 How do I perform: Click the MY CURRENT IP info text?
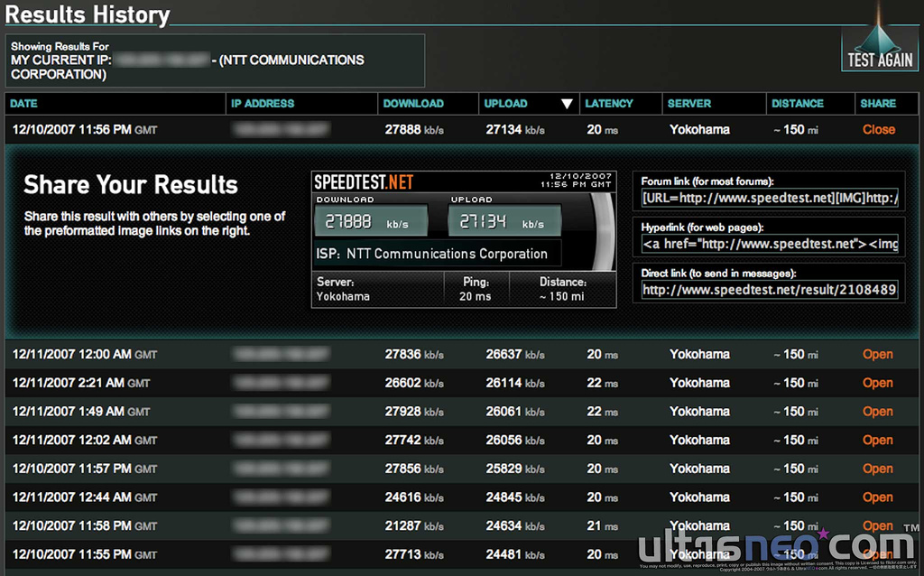click(x=188, y=67)
